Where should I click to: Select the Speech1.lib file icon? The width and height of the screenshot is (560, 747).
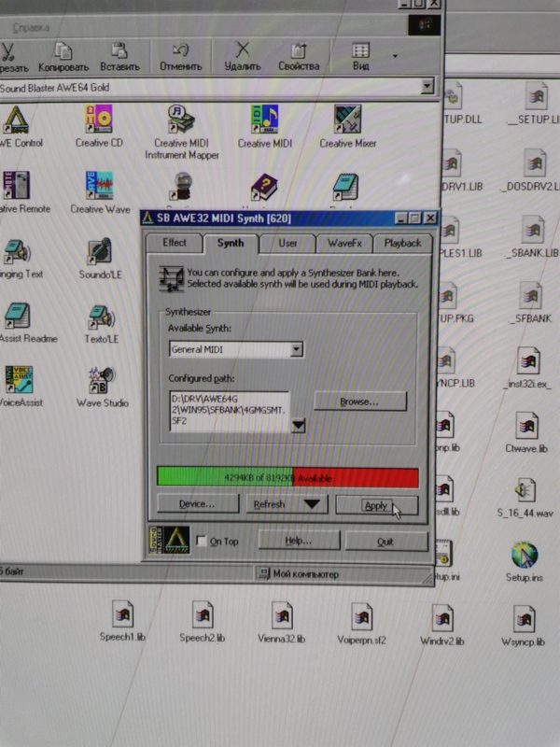point(122,613)
